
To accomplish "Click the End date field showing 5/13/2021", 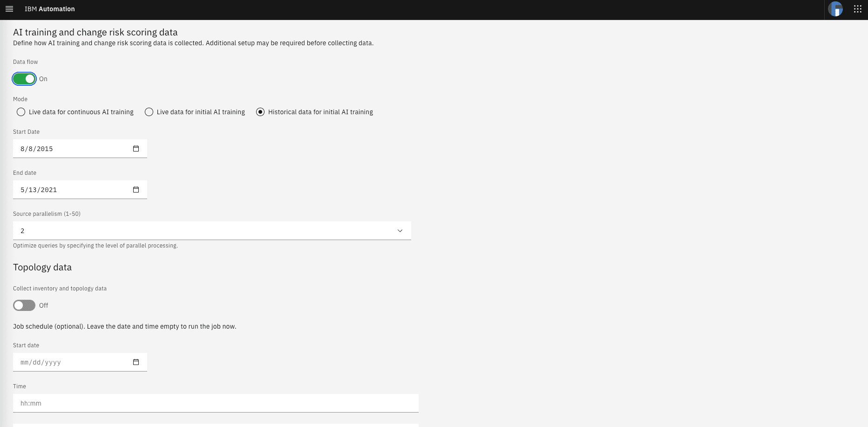I will pos(70,190).
